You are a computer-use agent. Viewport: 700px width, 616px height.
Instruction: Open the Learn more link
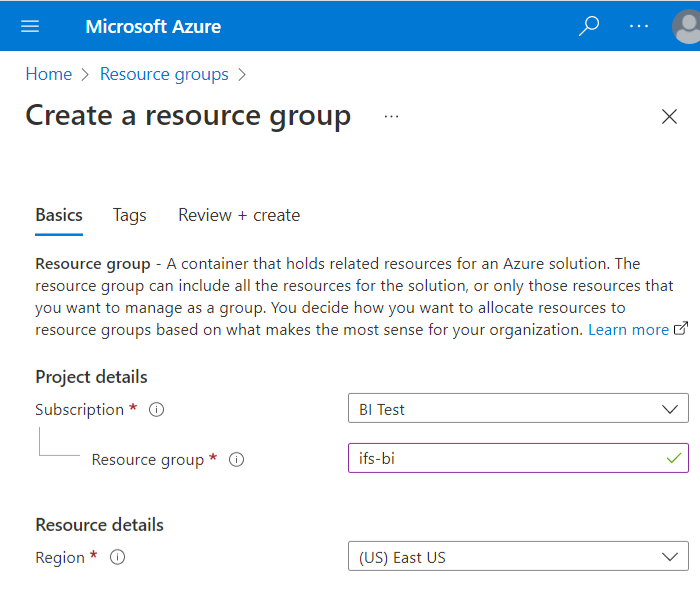[x=628, y=329]
